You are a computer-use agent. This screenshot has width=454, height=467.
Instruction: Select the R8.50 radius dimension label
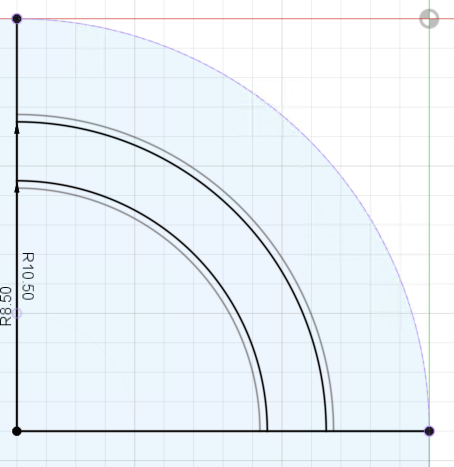(6, 306)
